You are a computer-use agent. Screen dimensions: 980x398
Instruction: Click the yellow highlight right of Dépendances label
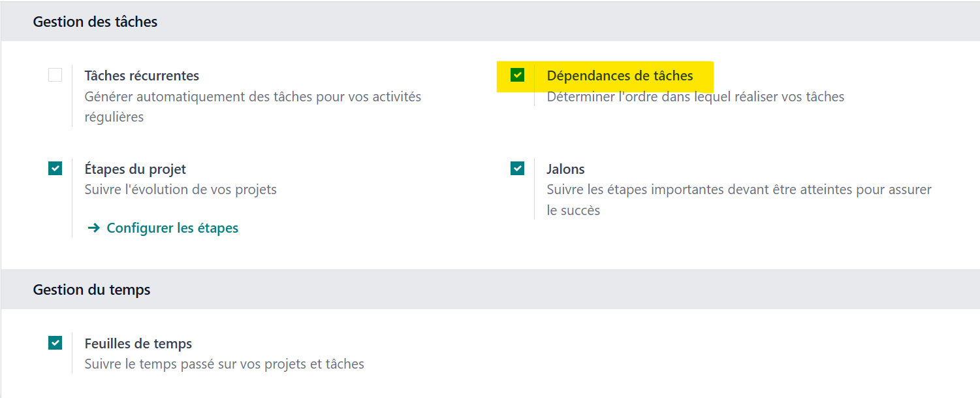pos(704,76)
